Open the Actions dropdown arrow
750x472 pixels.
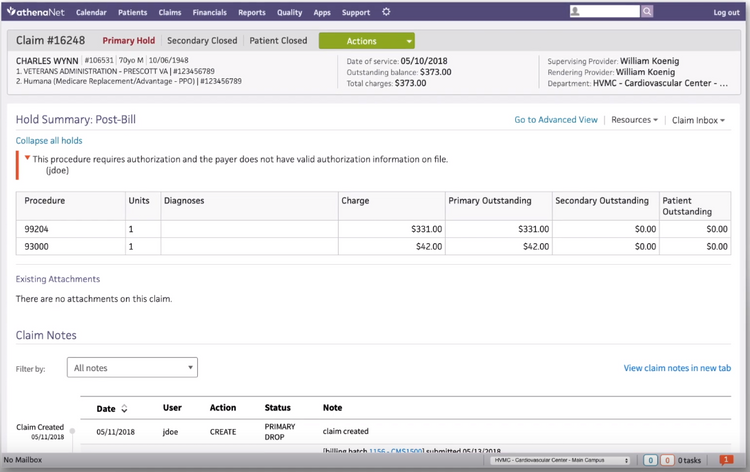(x=409, y=41)
